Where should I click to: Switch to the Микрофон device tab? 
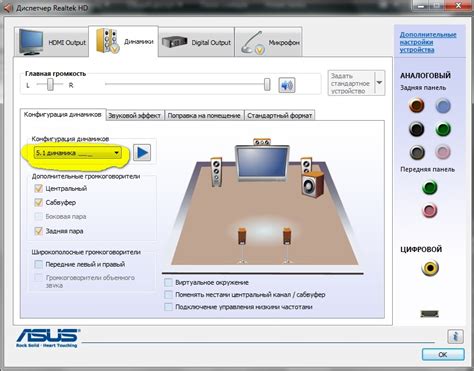(269, 42)
